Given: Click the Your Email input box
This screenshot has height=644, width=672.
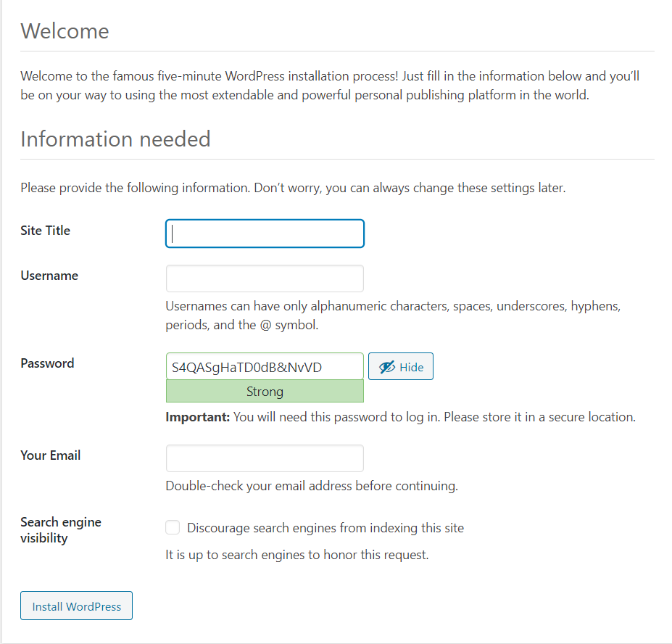Looking at the screenshot, I should click(265, 458).
